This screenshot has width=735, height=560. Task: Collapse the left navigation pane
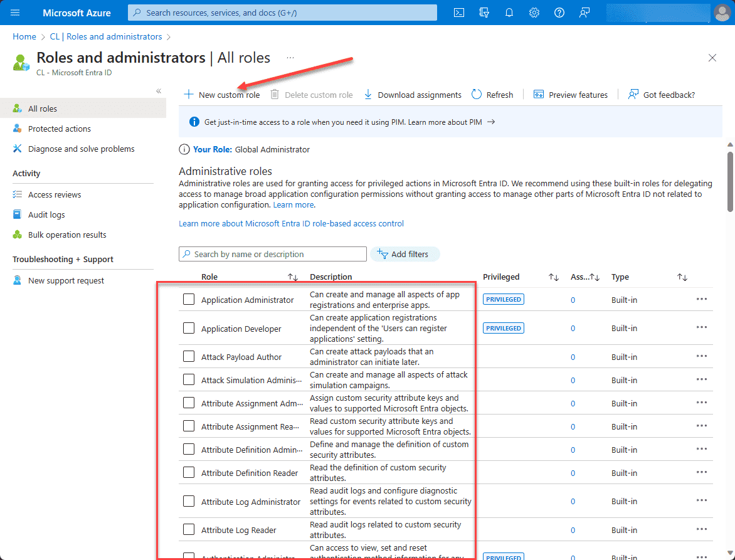tap(159, 91)
